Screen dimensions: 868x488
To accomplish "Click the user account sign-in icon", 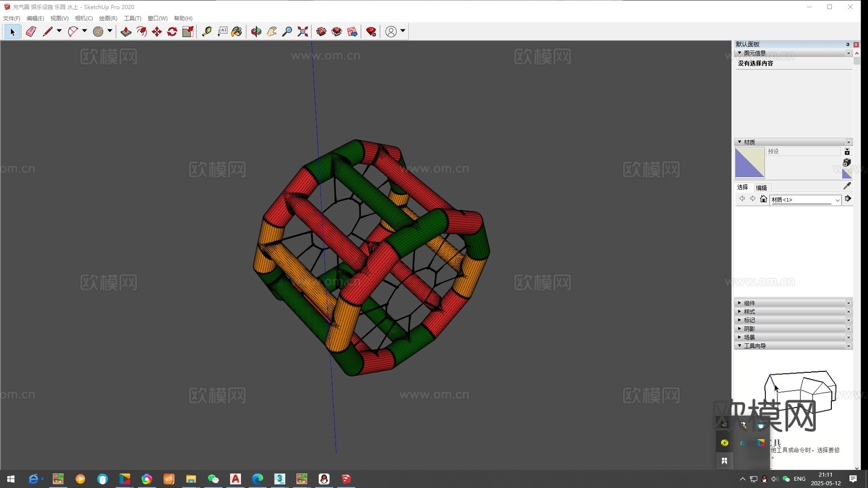I will (391, 32).
